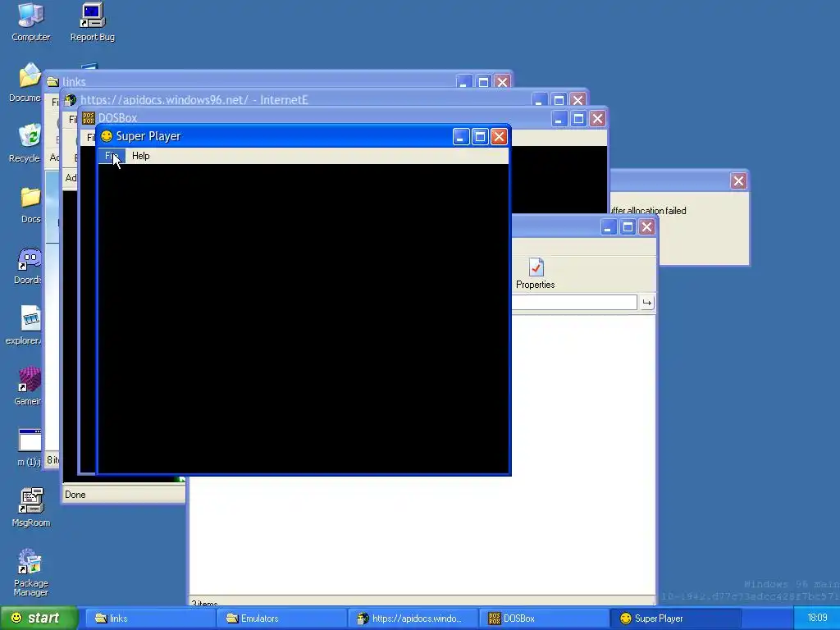Click the Done status bar text

coord(75,495)
